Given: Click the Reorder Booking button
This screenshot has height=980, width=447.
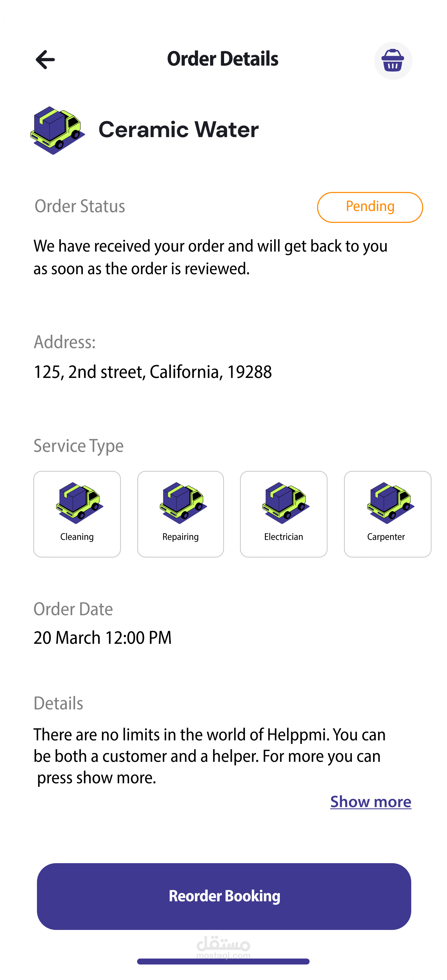Looking at the screenshot, I should click(x=224, y=896).
